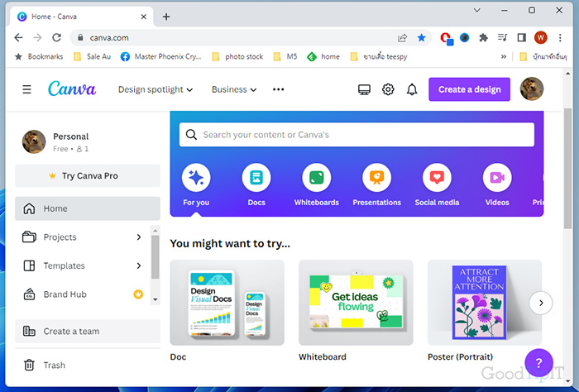Image resolution: width=579 pixels, height=392 pixels.
Task: Click the page vertical scrollbar
Action: coord(568,168)
